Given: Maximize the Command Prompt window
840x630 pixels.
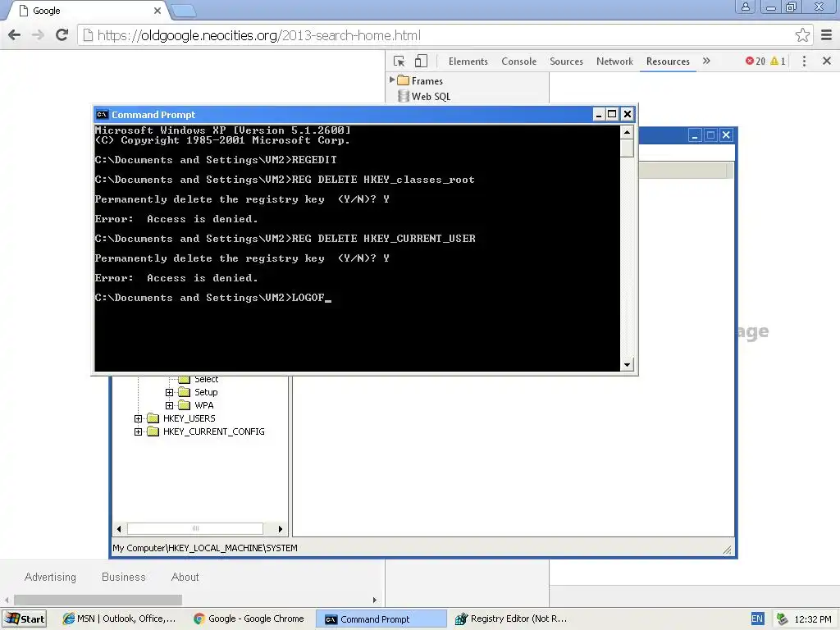Looking at the screenshot, I should pos(612,114).
